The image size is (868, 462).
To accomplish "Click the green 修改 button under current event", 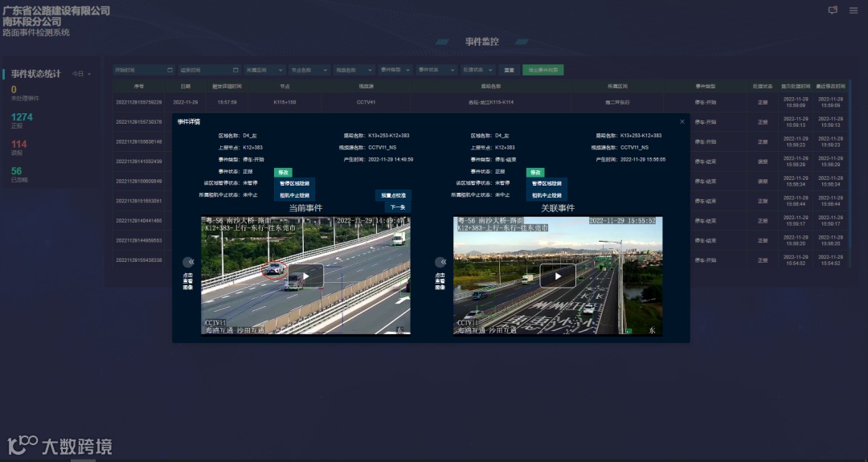I will coord(283,172).
